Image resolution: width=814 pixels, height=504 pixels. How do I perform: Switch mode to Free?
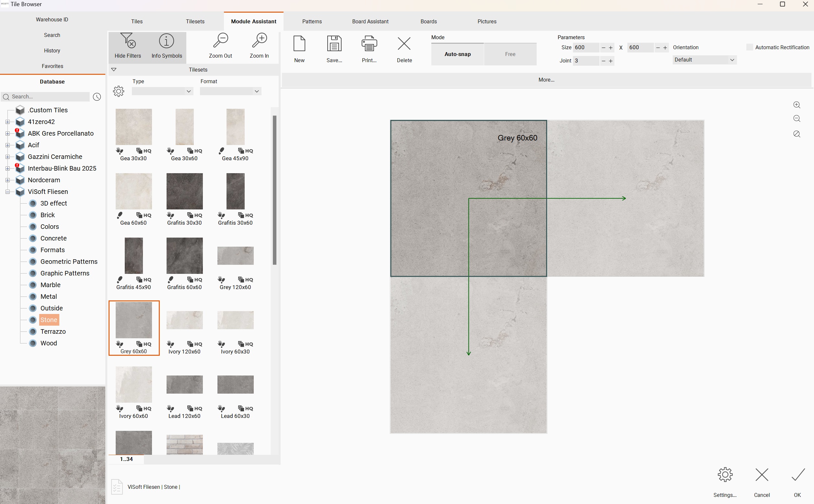[510, 54]
